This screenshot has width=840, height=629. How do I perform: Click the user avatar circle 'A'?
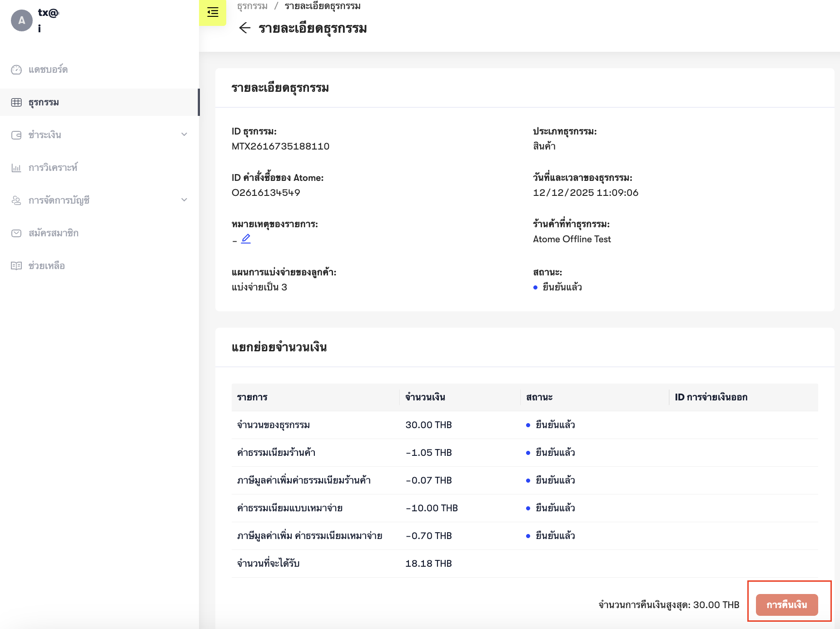[x=22, y=20]
